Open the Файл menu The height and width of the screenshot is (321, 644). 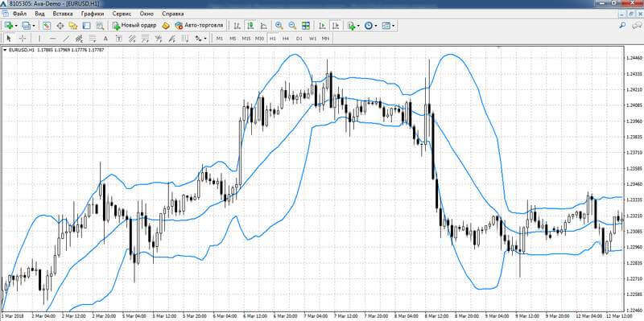pyautogui.click(x=19, y=14)
